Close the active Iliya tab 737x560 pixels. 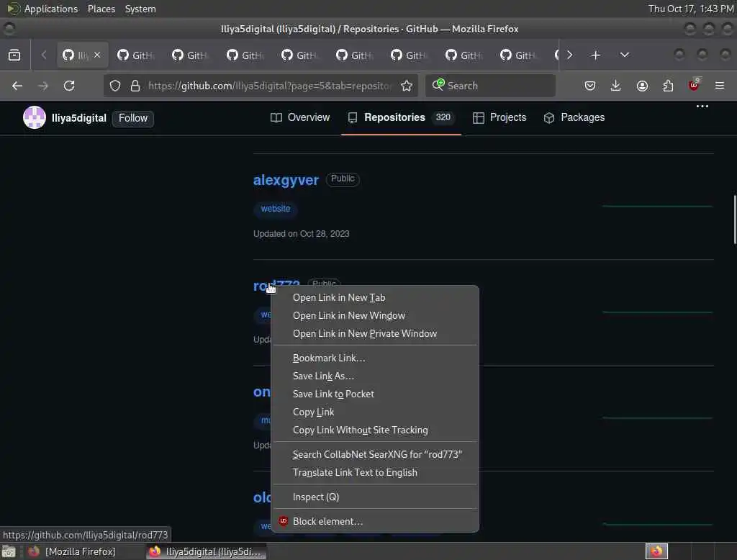point(97,55)
